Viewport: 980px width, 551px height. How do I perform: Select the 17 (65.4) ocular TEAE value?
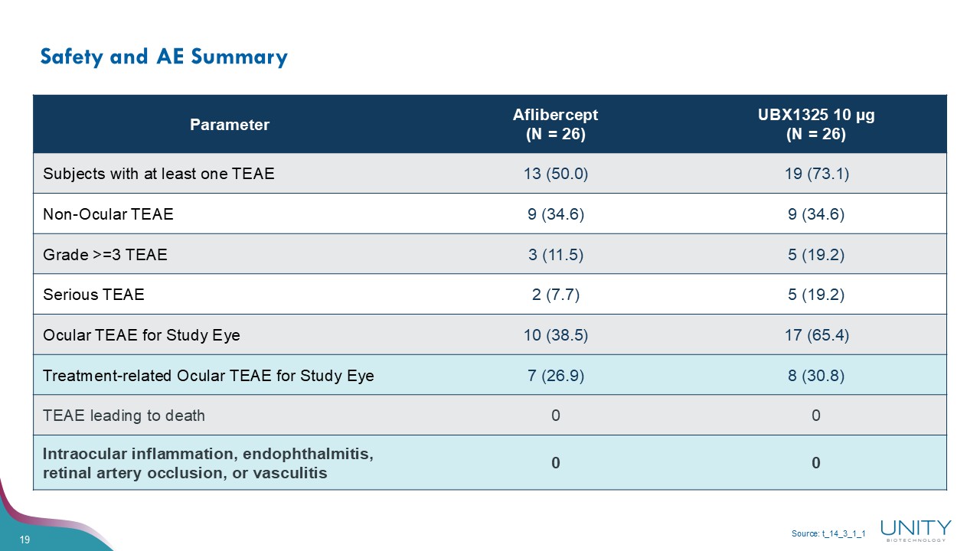click(x=815, y=335)
